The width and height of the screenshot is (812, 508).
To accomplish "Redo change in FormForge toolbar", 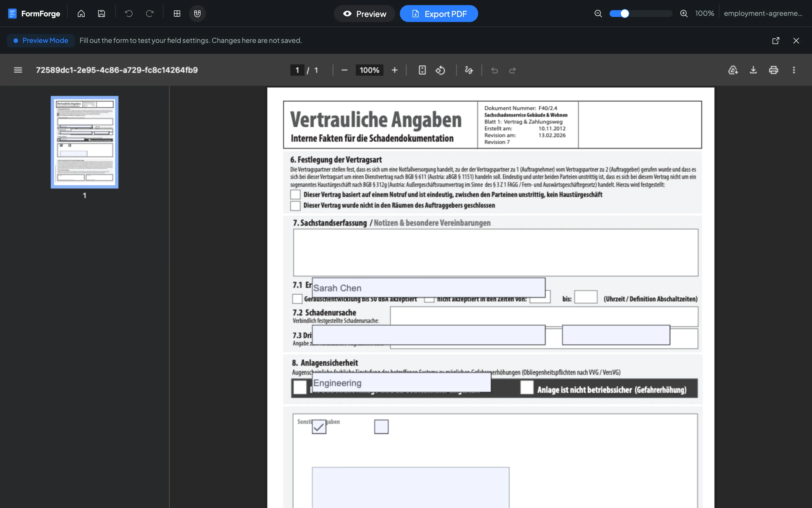I will point(150,14).
